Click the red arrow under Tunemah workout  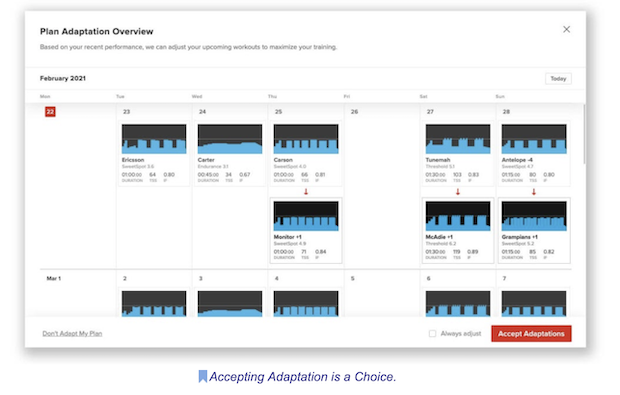tap(458, 192)
